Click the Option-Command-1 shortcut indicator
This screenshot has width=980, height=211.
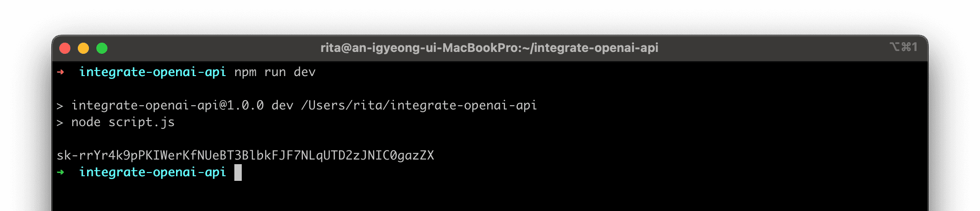903,47
